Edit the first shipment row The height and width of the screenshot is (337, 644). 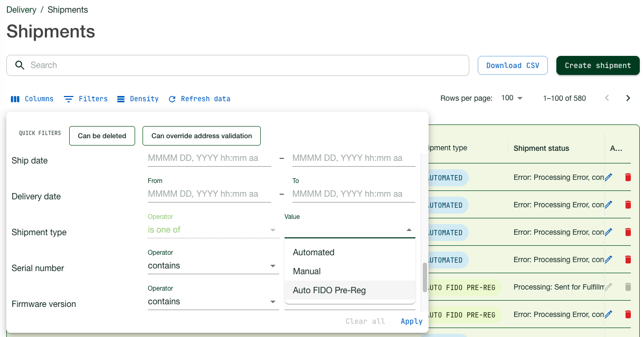(x=609, y=178)
